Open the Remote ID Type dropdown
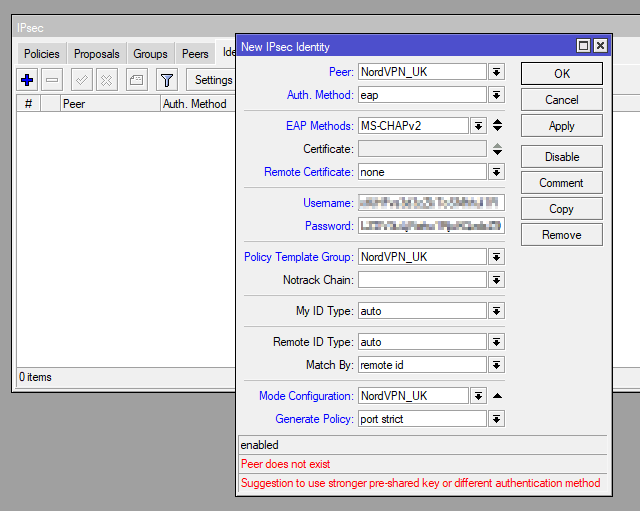The height and width of the screenshot is (511, 640). pyautogui.click(x=496, y=342)
